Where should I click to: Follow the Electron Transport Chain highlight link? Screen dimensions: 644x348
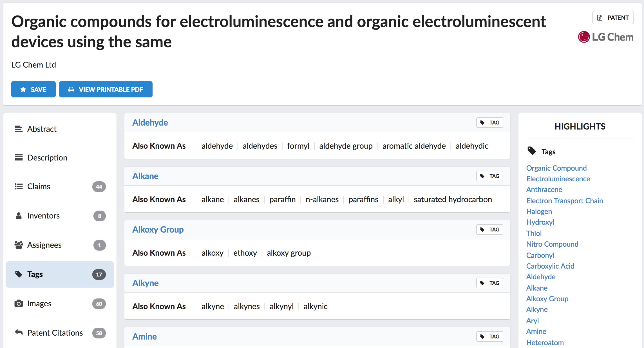[564, 201]
